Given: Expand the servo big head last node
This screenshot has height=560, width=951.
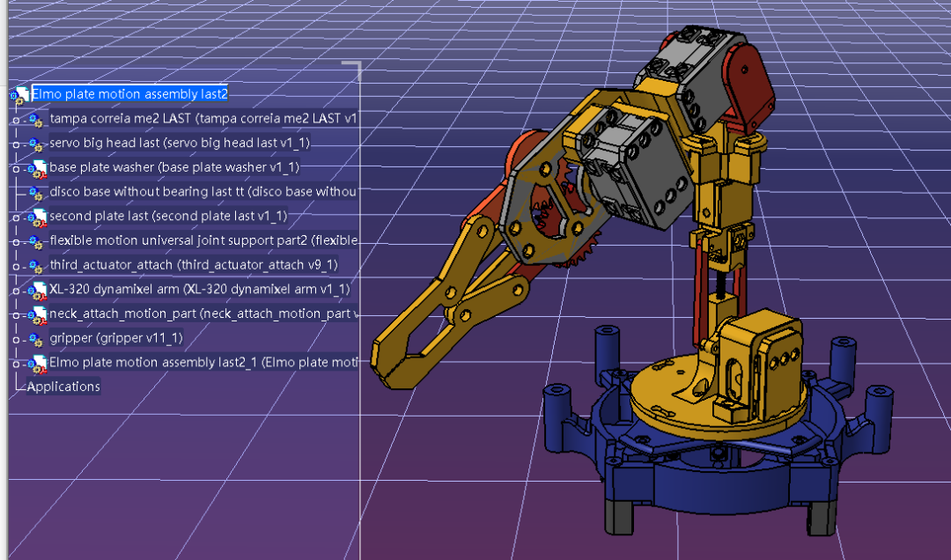Looking at the screenshot, I should (17, 144).
